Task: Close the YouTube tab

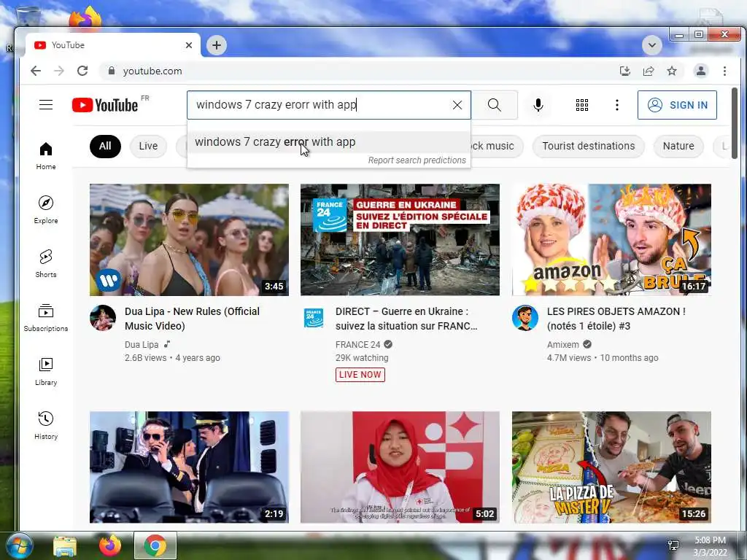Action: point(189,45)
